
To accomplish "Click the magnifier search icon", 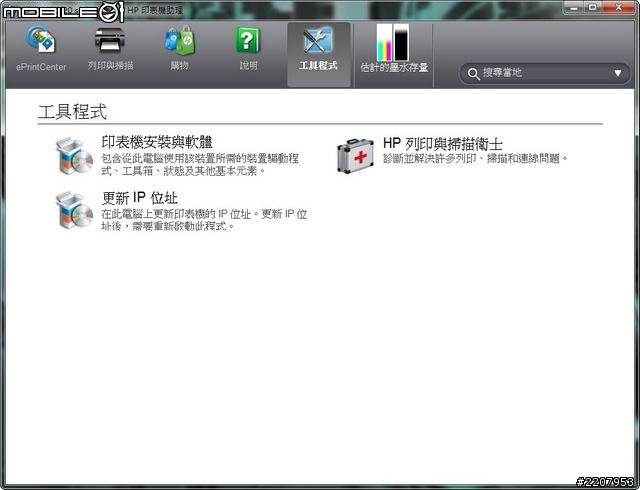I will [473, 74].
